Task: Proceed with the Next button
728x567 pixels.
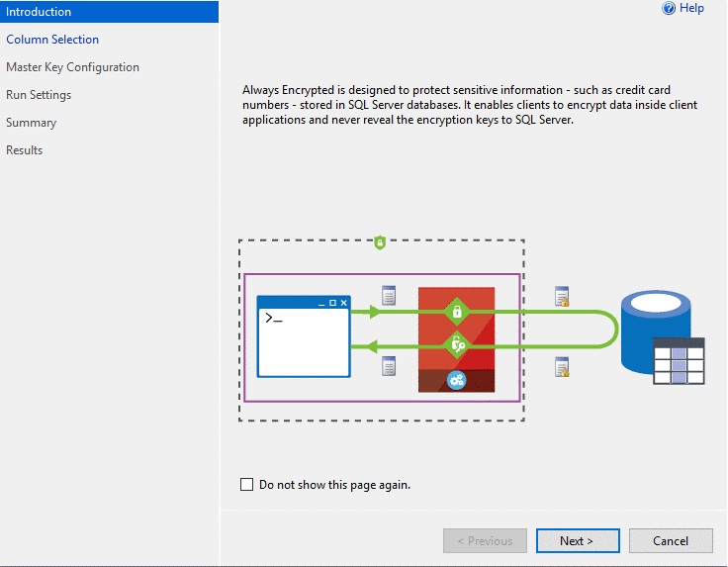Action: (578, 541)
